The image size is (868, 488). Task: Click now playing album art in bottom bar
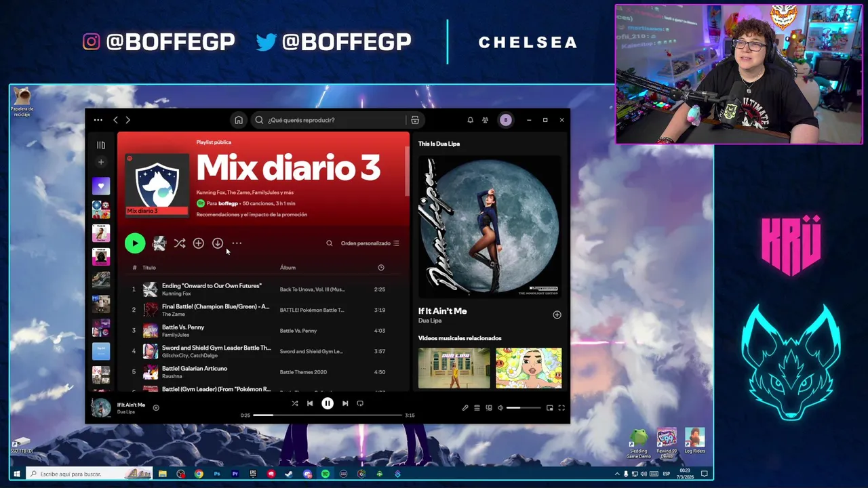pos(101,407)
